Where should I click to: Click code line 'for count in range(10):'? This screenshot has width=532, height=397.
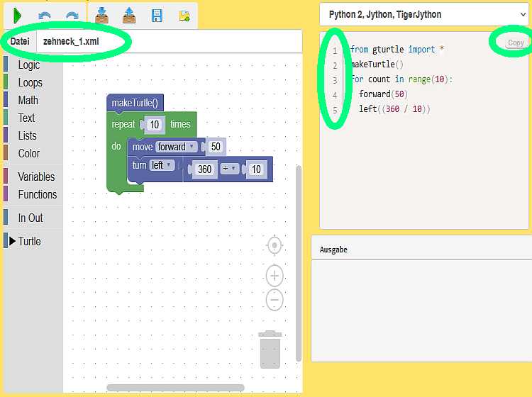[401, 79]
